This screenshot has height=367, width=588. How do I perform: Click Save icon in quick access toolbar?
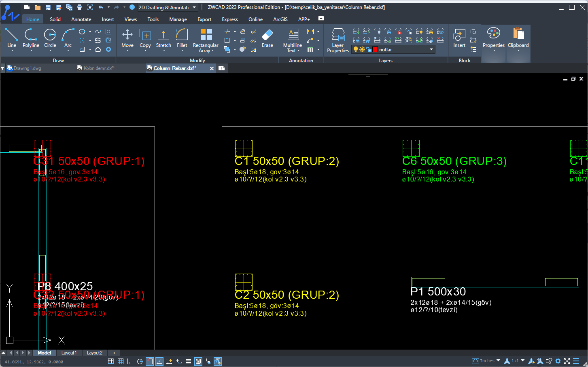[x=48, y=7]
